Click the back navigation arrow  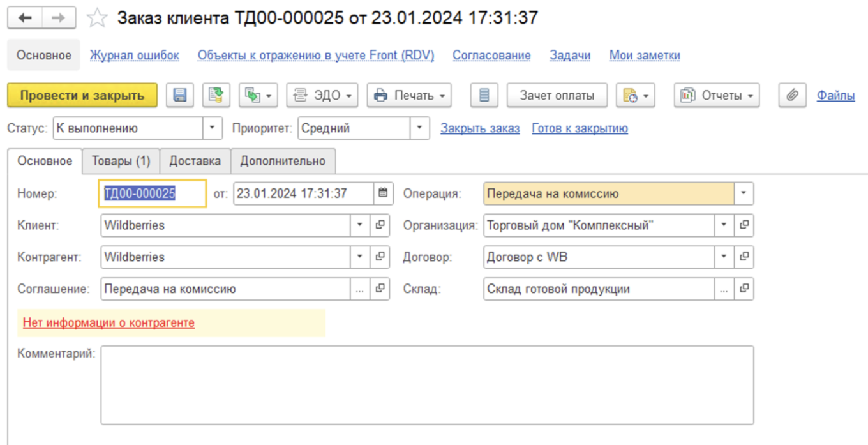[26, 18]
